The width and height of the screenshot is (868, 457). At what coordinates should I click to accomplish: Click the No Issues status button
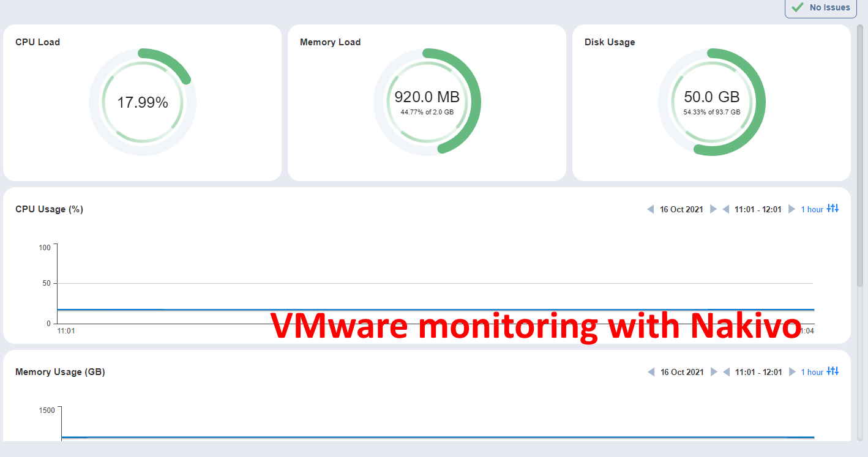pos(820,8)
